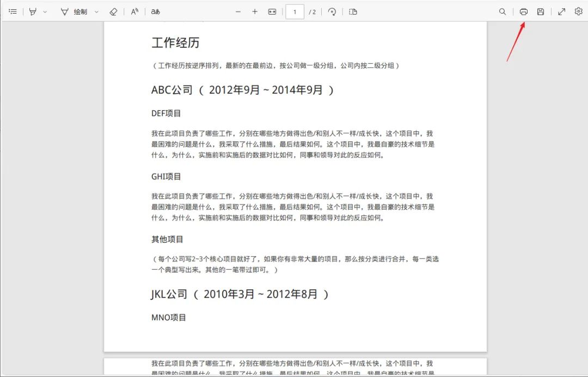The image size is (588, 377).
Task: Open PDF viewer settings
Action: coord(579,11)
